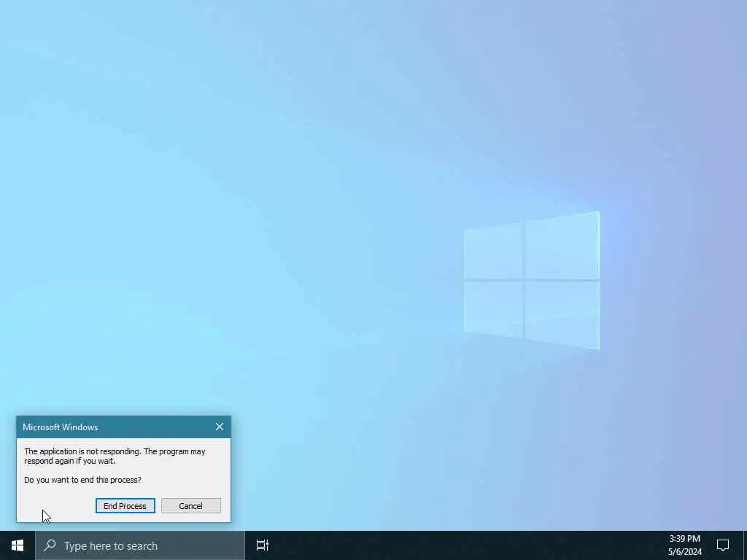Open the Windows Start menu
747x560 pixels.
pos(18,545)
